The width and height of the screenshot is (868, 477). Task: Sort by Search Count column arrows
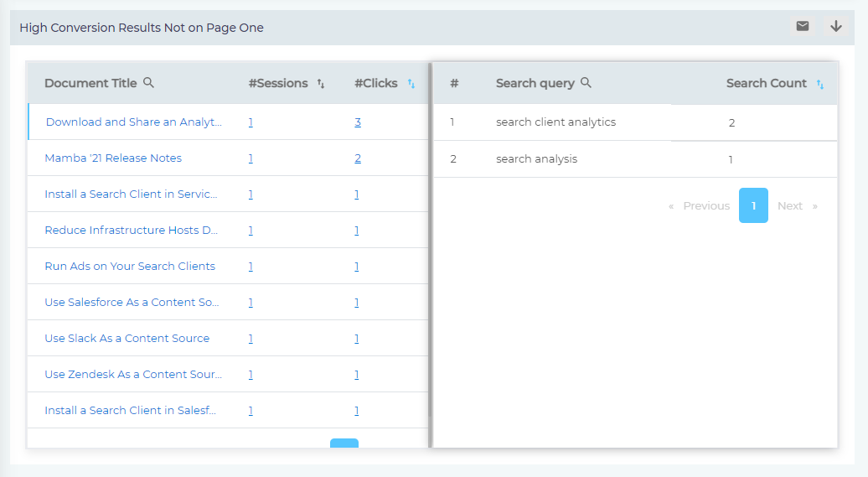pos(819,84)
